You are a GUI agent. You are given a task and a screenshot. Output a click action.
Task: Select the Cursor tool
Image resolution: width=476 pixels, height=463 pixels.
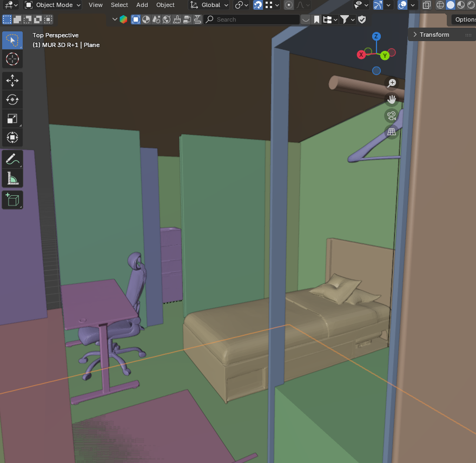tap(12, 59)
